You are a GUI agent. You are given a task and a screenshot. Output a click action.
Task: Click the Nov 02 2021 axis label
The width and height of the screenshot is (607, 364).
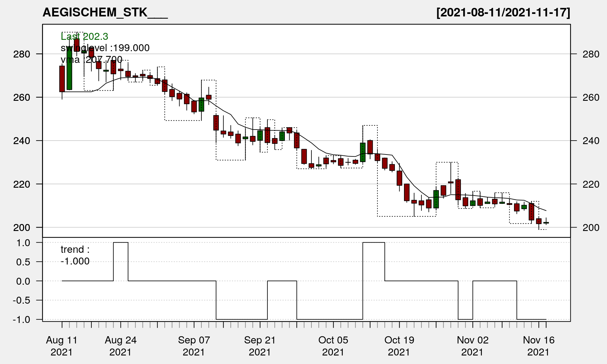pyautogui.click(x=472, y=346)
